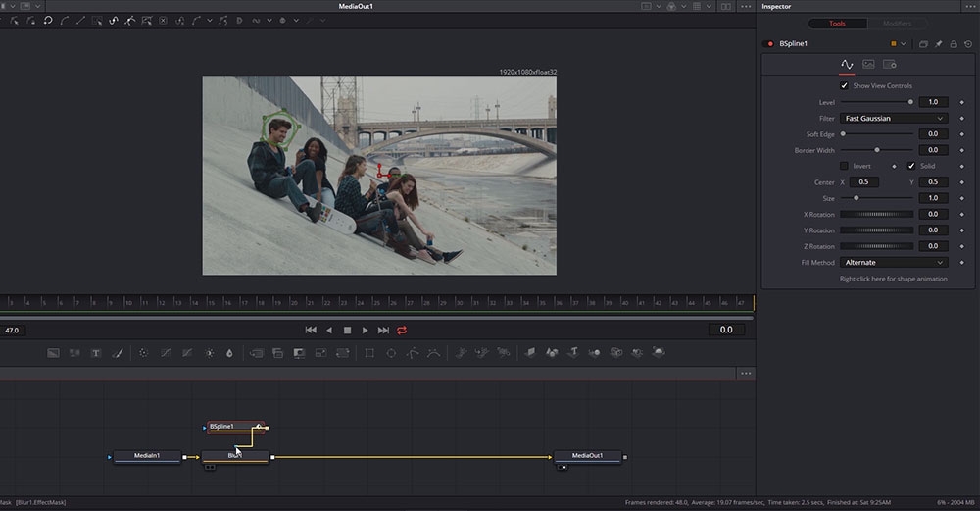Viewport: 980px width, 511px height.
Task: Switch to the Modifiers tab
Action: pos(897,24)
